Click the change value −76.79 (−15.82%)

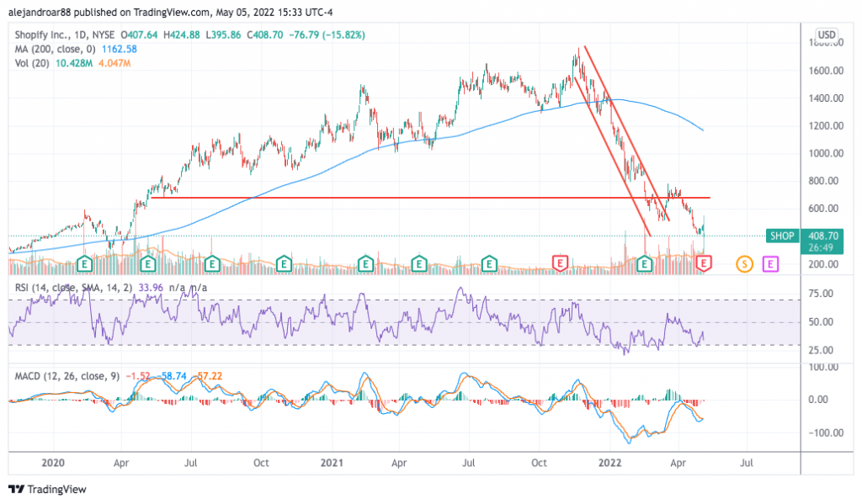click(327, 34)
